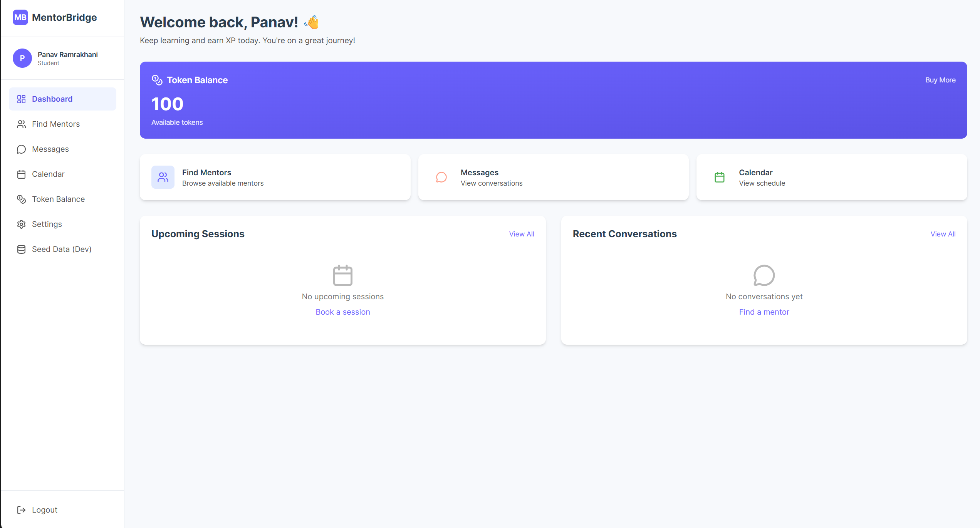View All upcoming sessions
The width and height of the screenshot is (980, 528).
(522, 234)
